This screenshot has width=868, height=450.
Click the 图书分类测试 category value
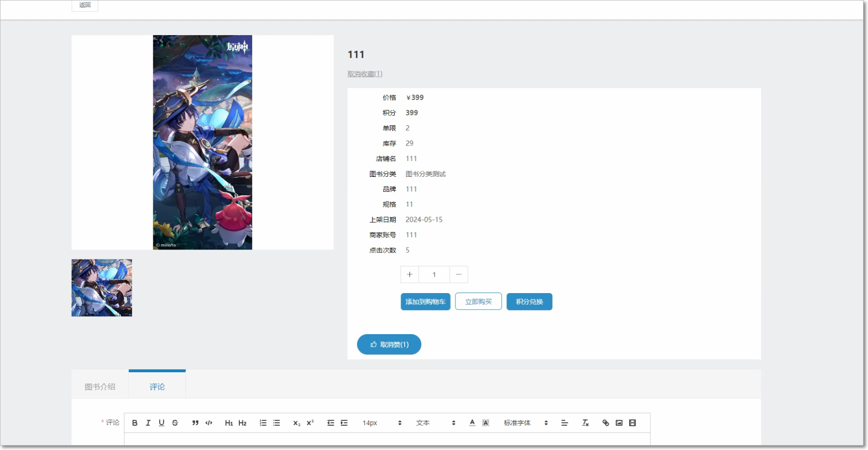pos(425,174)
